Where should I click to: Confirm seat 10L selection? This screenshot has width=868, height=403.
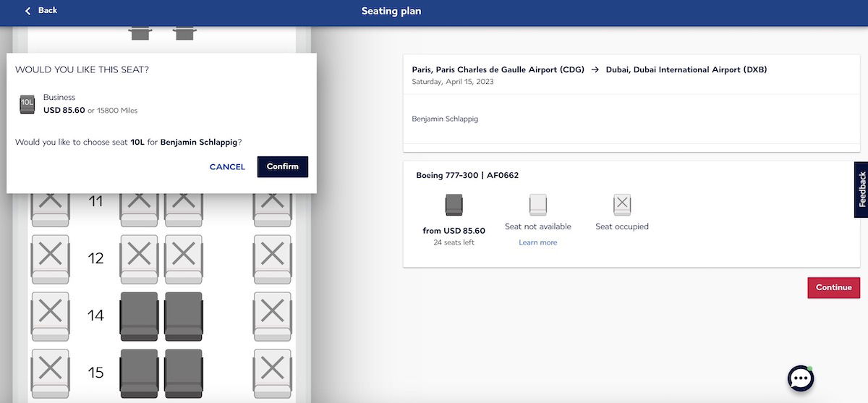[282, 166]
